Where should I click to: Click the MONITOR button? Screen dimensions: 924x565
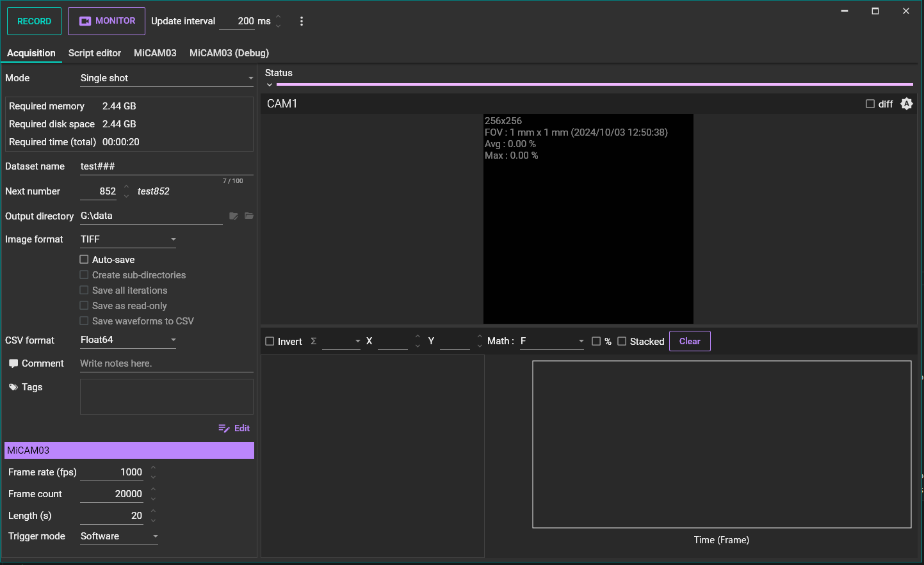click(107, 21)
